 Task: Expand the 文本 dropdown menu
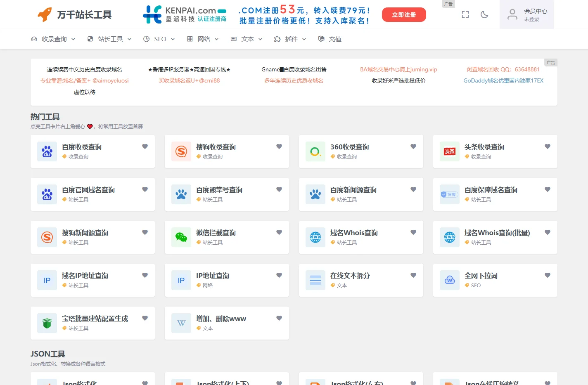click(x=247, y=39)
